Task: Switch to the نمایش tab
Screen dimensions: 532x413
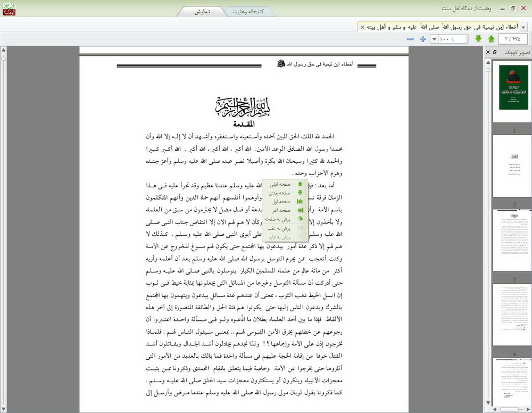Action: (202, 12)
